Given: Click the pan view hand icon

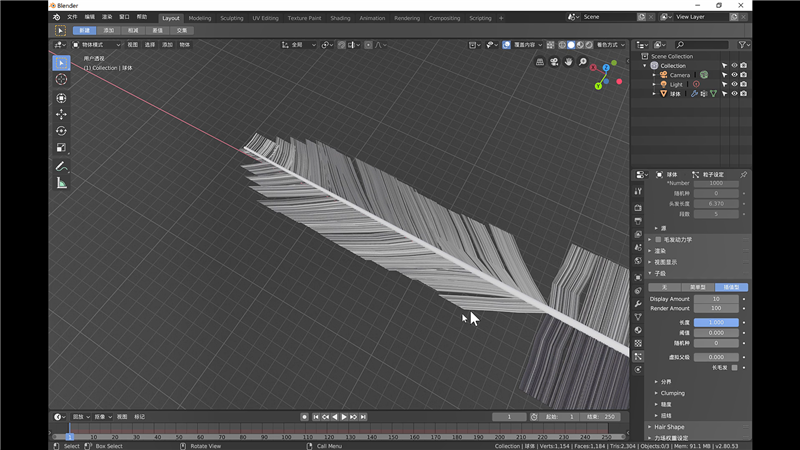Looking at the screenshot, I should [x=568, y=62].
